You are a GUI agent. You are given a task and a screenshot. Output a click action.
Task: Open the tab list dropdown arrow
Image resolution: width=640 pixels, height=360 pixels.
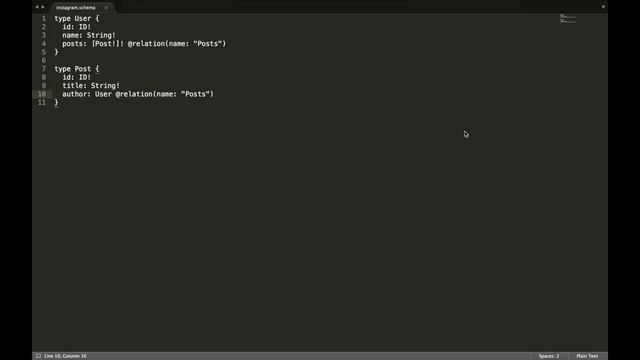click(x=603, y=7)
